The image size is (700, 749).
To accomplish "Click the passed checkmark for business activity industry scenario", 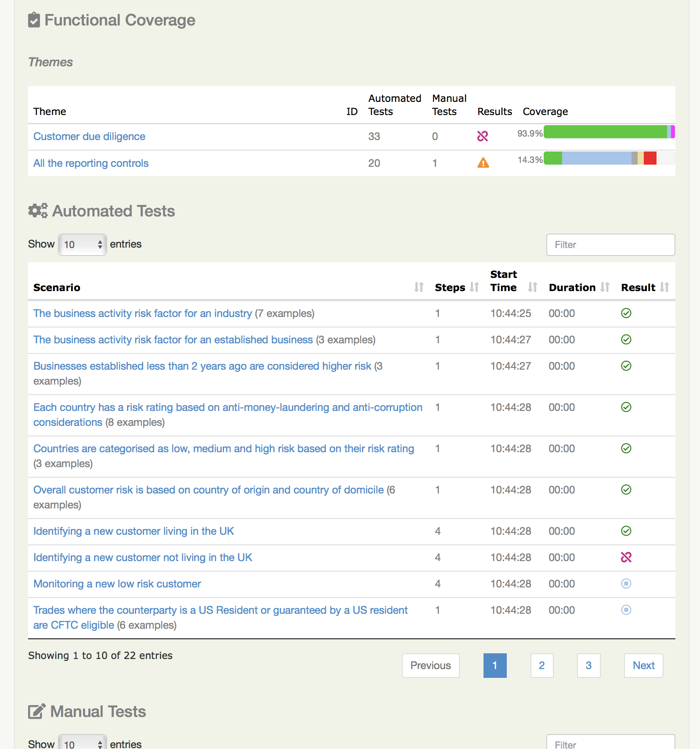I will 626,313.
